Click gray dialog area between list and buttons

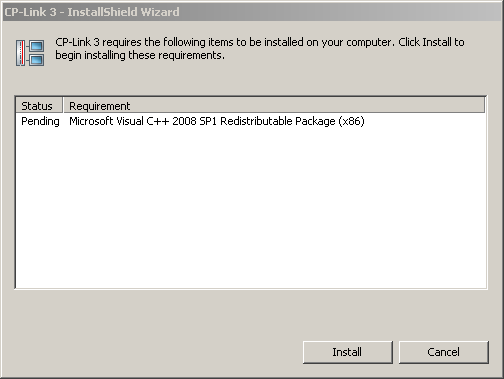pos(251,315)
